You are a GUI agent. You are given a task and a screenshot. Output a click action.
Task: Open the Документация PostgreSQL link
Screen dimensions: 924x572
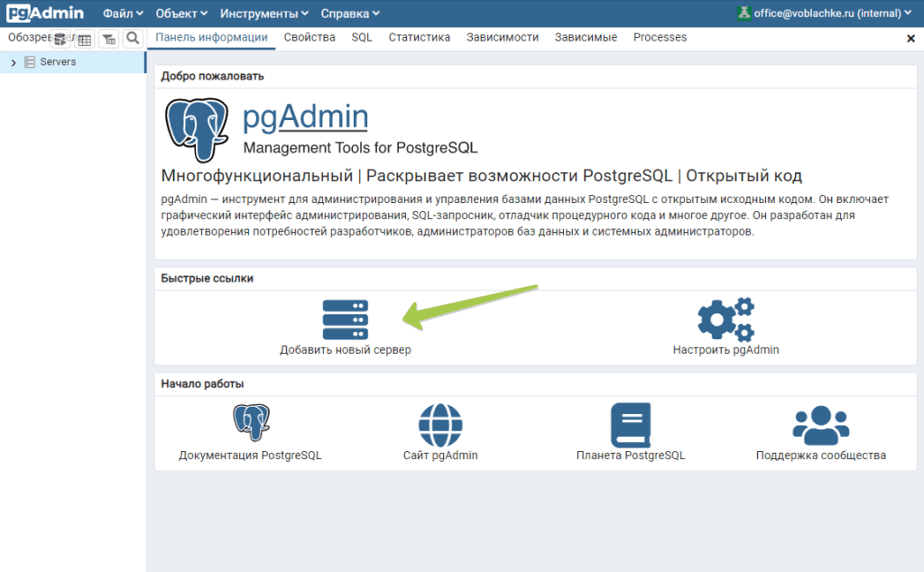(251, 455)
